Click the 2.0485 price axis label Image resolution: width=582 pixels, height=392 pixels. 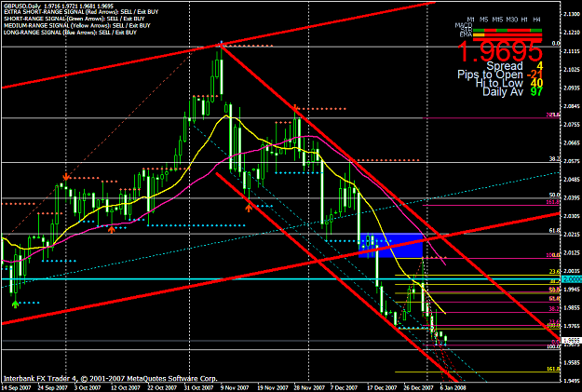pos(571,180)
